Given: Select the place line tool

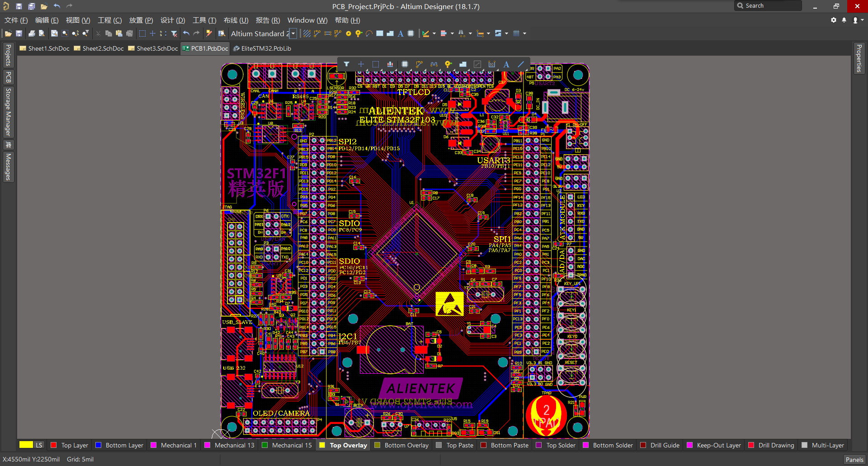Looking at the screenshot, I should click(x=521, y=64).
